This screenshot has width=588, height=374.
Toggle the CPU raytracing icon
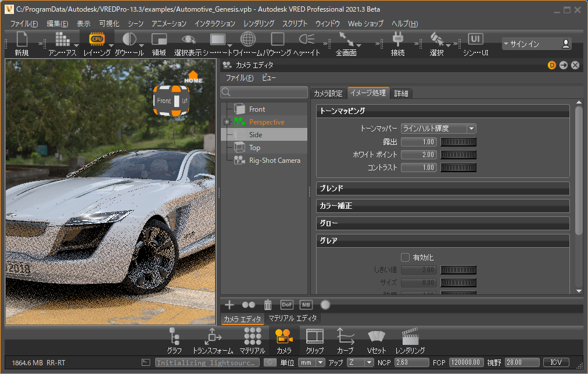(96, 40)
